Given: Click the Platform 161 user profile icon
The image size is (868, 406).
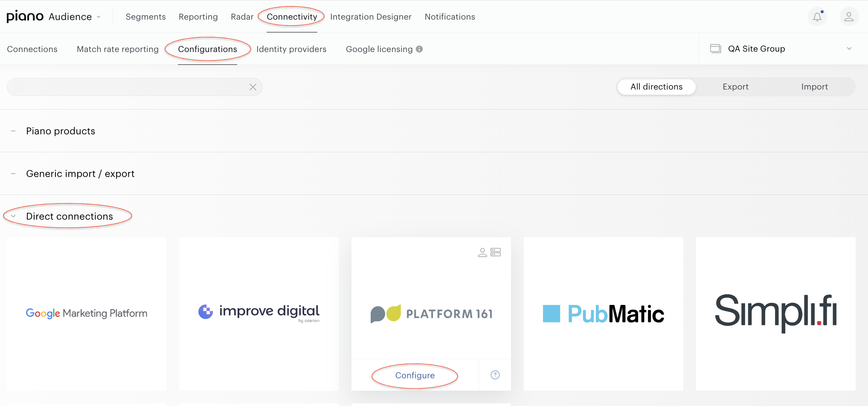Looking at the screenshot, I should click(x=482, y=252).
